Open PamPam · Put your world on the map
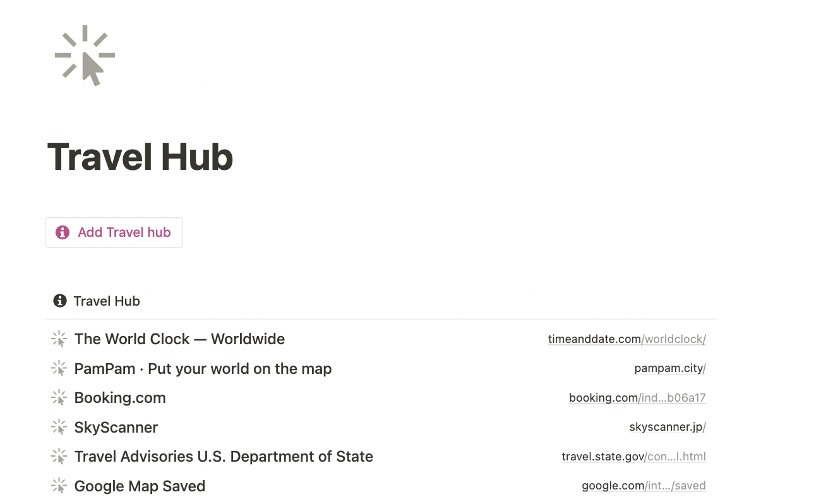This screenshot has width=821, height=504. point(203,369)
